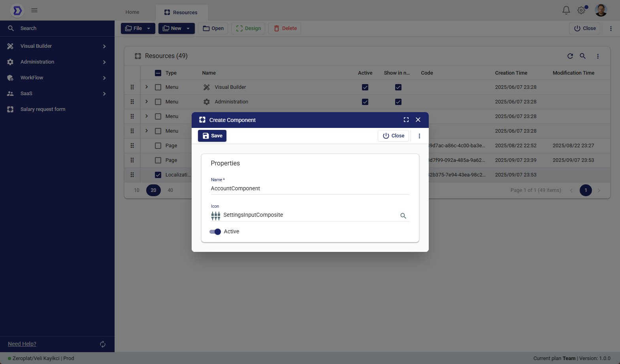This screenshot has width=620, height=364.
Task: Expand the Visual Builder sidebar menu
Action: click(x=57, y=46)
